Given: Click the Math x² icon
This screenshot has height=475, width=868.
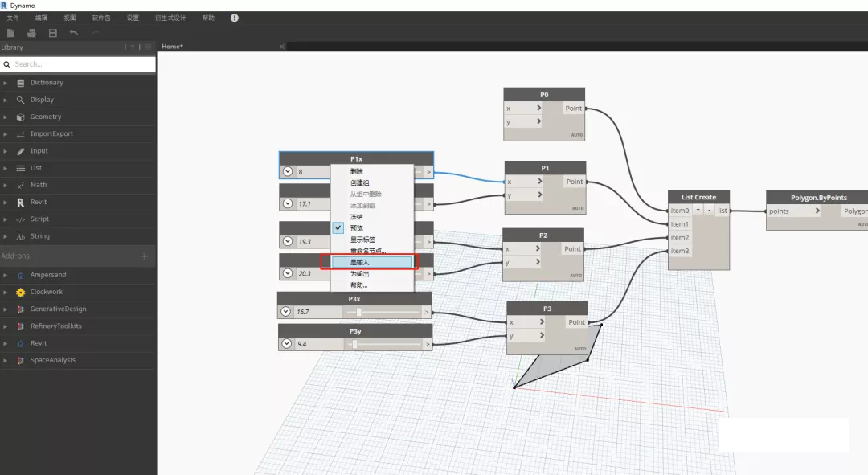Looking at the screenshot, I should 20,186.
